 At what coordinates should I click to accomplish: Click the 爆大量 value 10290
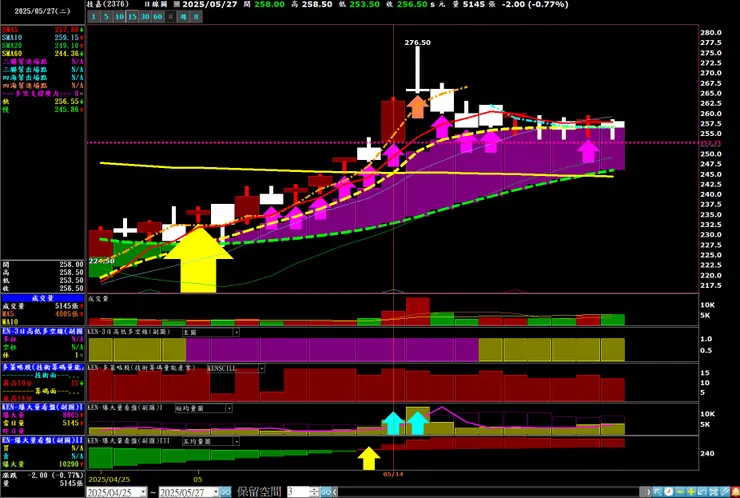coord(70,464)
